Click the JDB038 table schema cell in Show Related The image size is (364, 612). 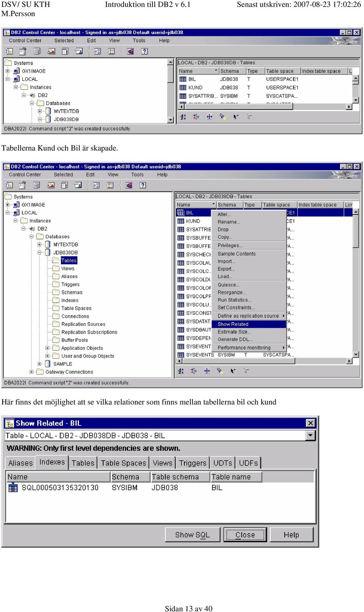pyautogui.click(x=165, y=488)
